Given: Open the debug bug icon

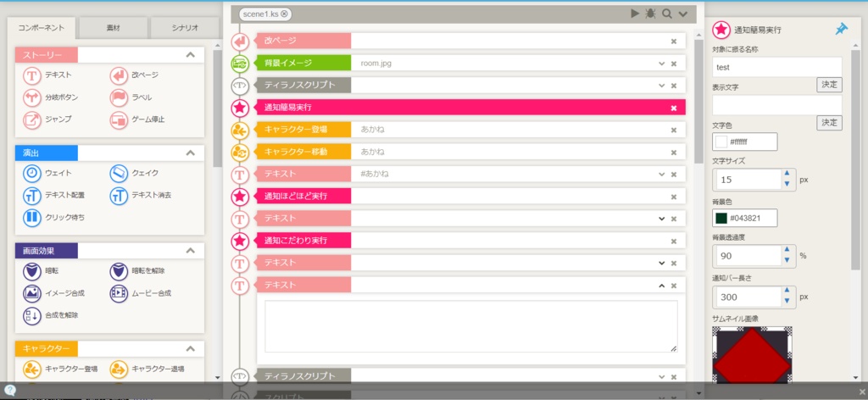Looking at the screenshot, I should coord(650,14).
